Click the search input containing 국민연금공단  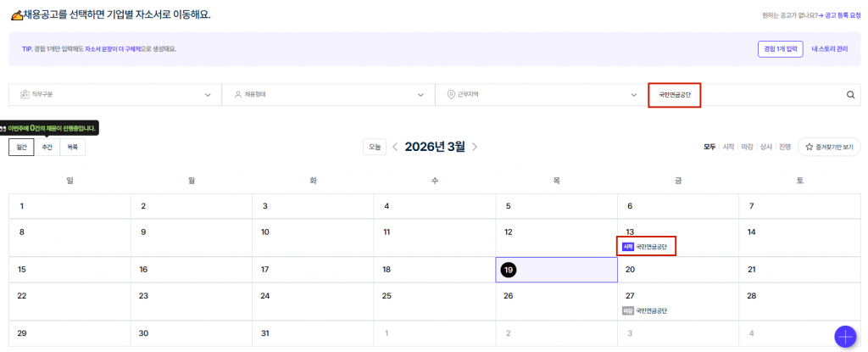click(x=746, y=95)
